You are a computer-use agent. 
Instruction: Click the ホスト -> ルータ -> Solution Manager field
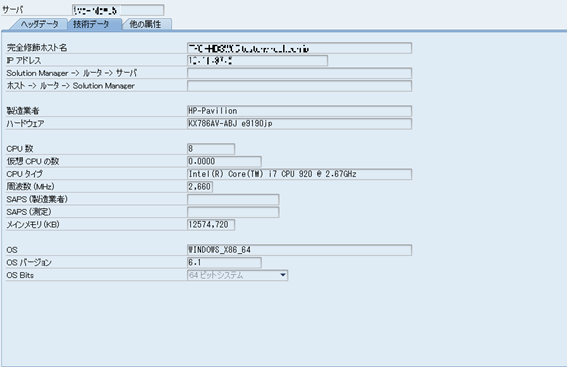pyautogui.click(x=299, y=86)
